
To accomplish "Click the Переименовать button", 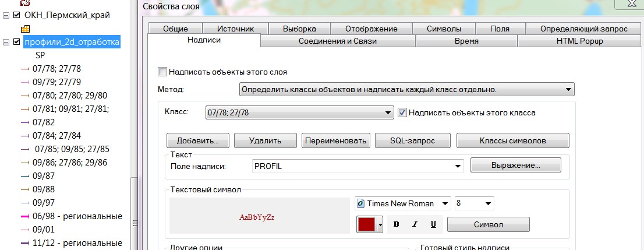I will click(336, 140).
